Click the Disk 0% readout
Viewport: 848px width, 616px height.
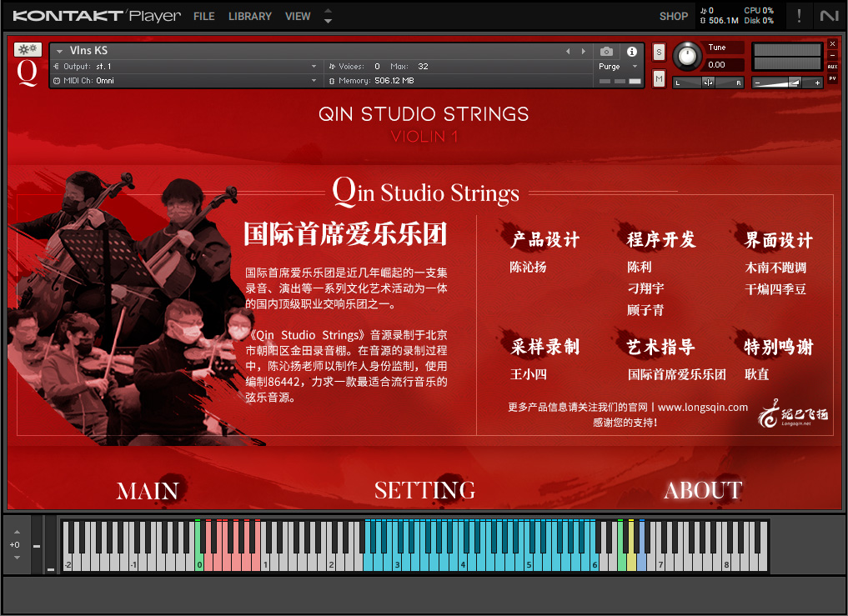click(759, 21)
